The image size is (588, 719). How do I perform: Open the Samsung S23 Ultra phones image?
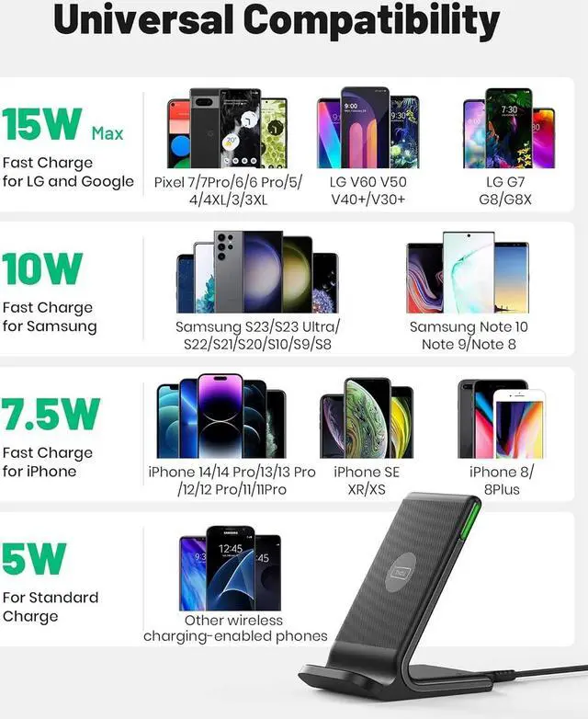tap(257, 272)
